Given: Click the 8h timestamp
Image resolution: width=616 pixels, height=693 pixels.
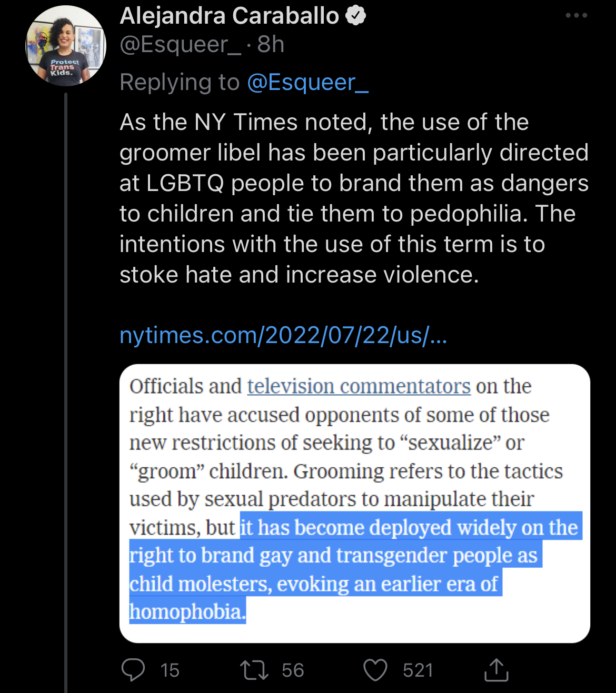Looking at the screenshot, I should coord(271,45).
